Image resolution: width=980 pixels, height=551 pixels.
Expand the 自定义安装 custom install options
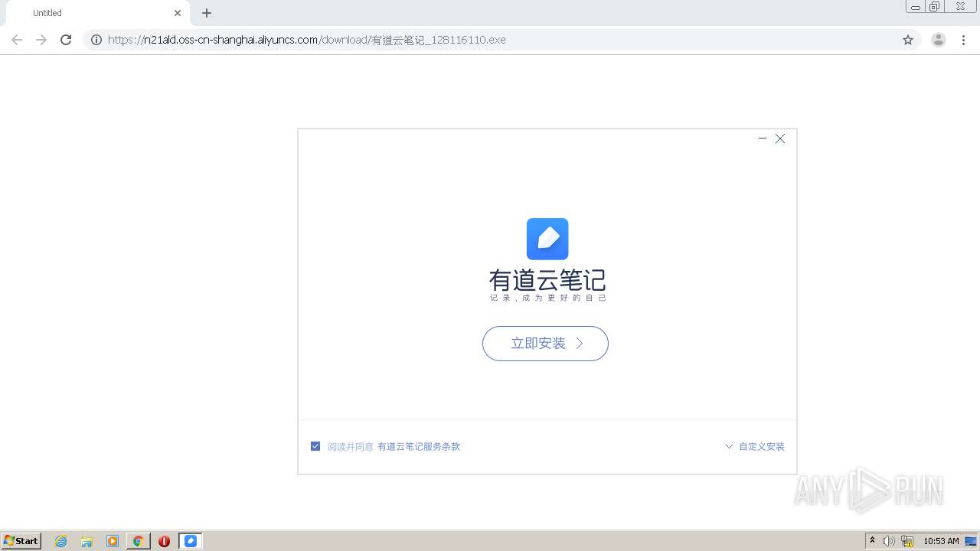click(x=755, y=447)
